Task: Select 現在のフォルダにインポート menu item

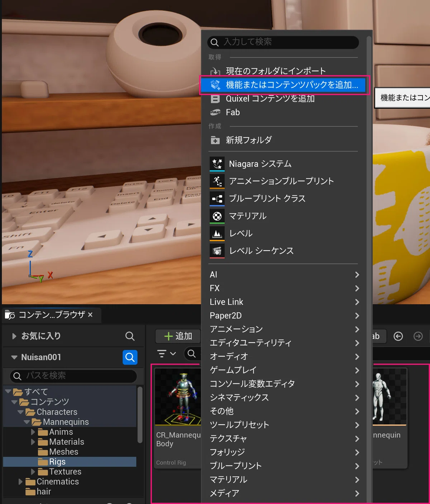Action: 283,71
